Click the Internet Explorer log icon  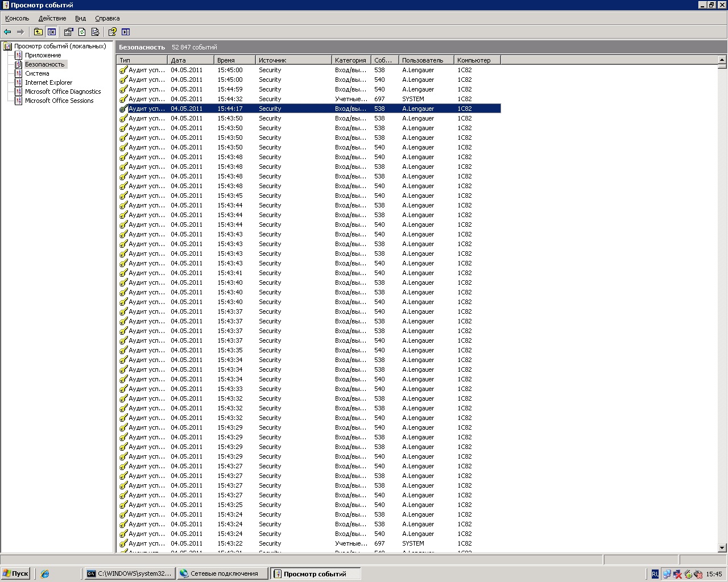click(x=19, y=82)
